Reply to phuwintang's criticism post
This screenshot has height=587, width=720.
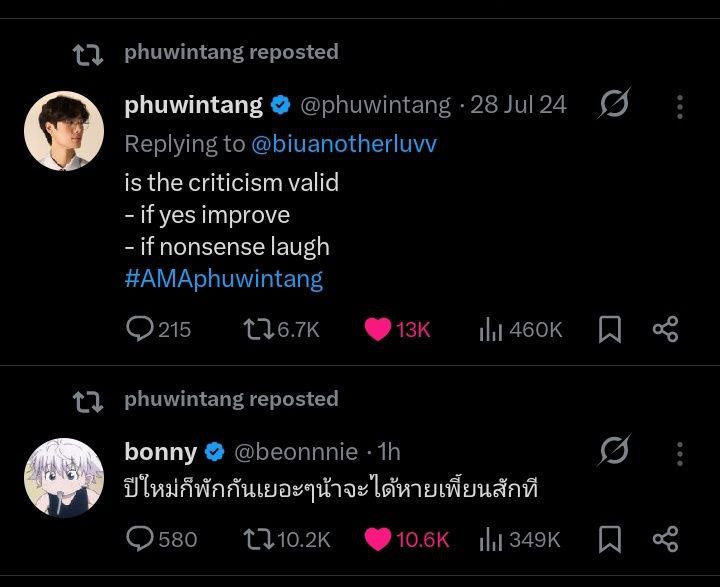(141, 329)
